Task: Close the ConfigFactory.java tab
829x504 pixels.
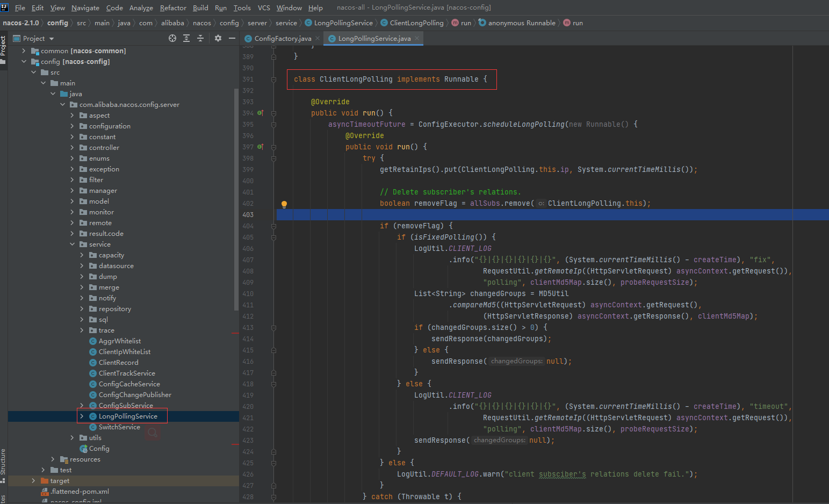Action: point(318,38)
